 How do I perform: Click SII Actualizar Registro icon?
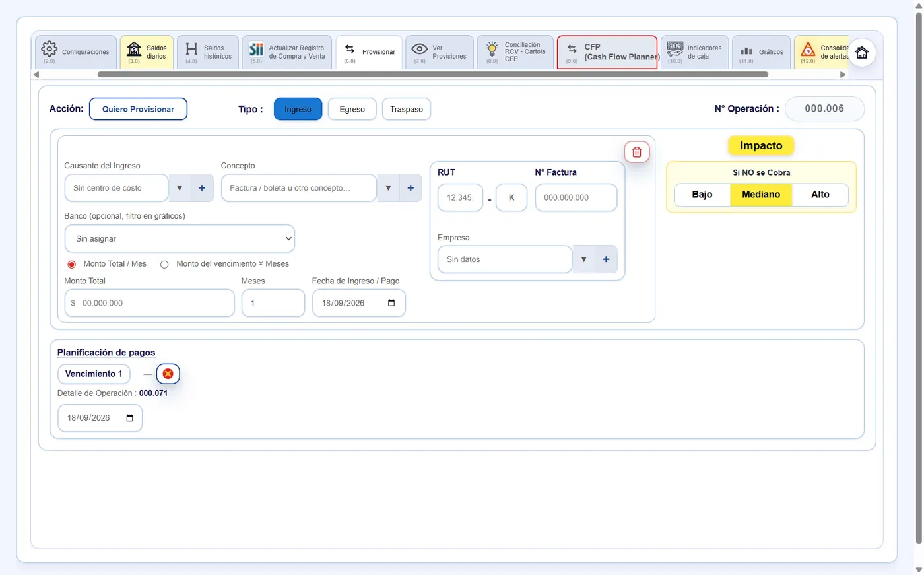click(256, 50)
